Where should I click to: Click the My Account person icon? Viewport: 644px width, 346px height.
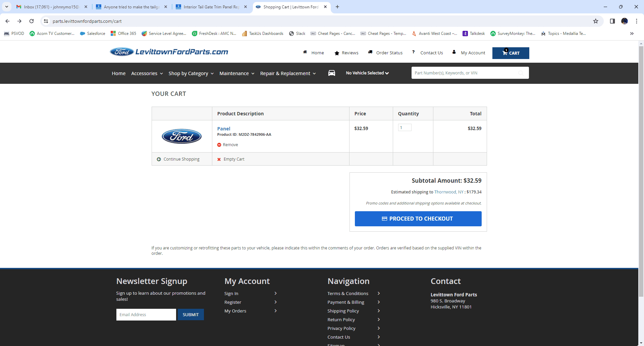454,52
